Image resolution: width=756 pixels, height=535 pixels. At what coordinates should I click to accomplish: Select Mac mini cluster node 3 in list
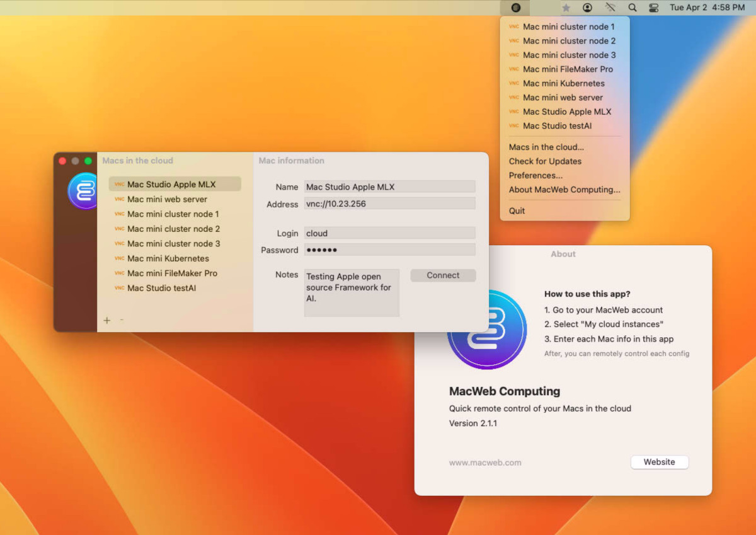pos(175,243)
